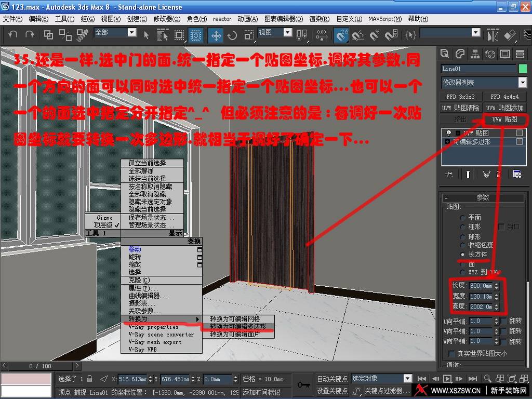Image resolution: width=532 pixels, height=399 pixels.
Task: Choose 克隆(C) in context menu
Action: click(161, 280)
